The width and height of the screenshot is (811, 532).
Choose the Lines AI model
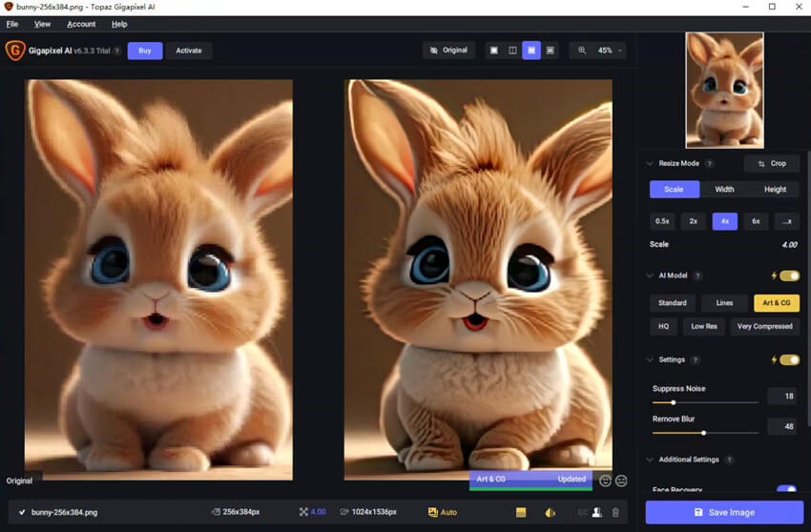tap(724, 303)
